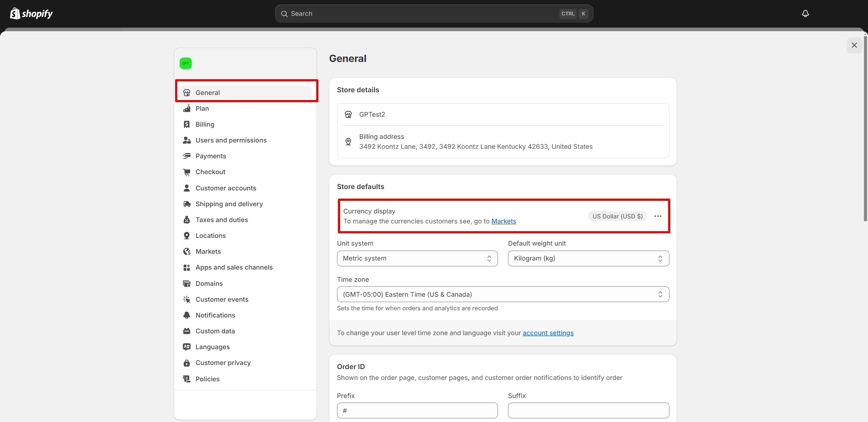
Task: Expand the Unit system dropdown
Action: pos(417,258)
